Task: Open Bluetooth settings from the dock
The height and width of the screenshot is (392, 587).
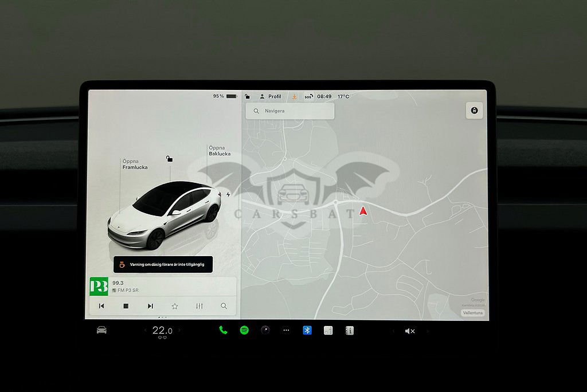Action: pyautogui.click(x=307, y=331)
